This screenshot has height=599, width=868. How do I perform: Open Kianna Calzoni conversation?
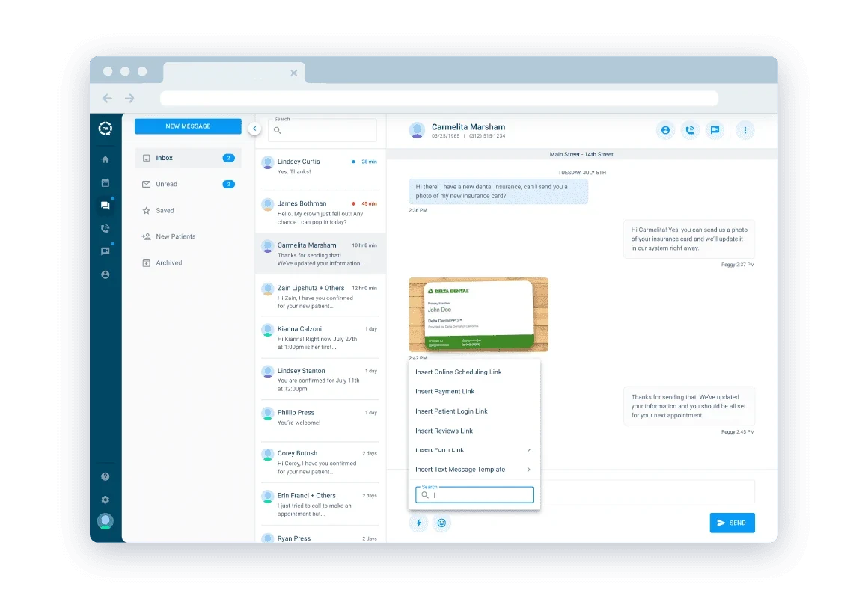click(x=320, y=338)
